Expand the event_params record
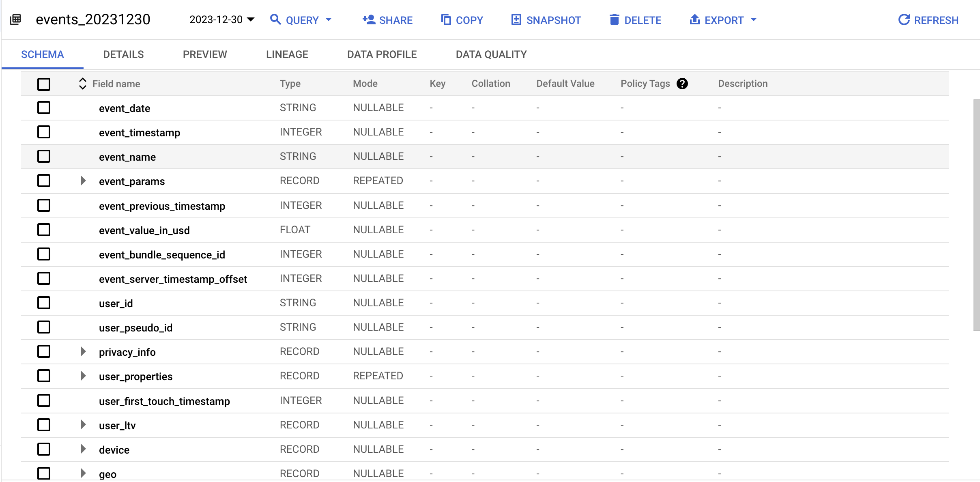The image size is (980, 482). coord(83,181)
